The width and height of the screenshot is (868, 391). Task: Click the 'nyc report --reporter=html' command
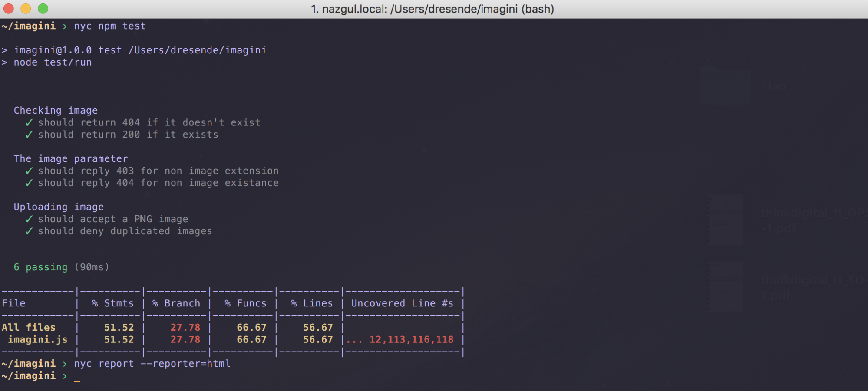152,364
